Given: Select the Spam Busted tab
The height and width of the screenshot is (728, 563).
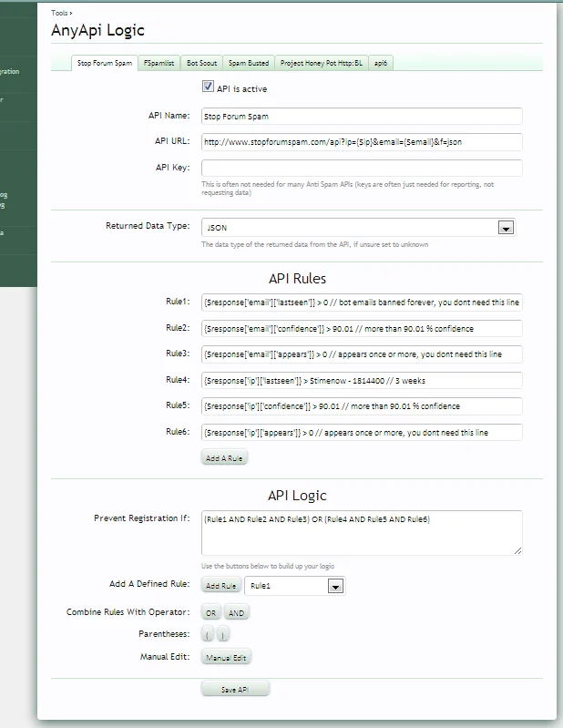Looking at the screenshot, I should (x=249, y=63).
